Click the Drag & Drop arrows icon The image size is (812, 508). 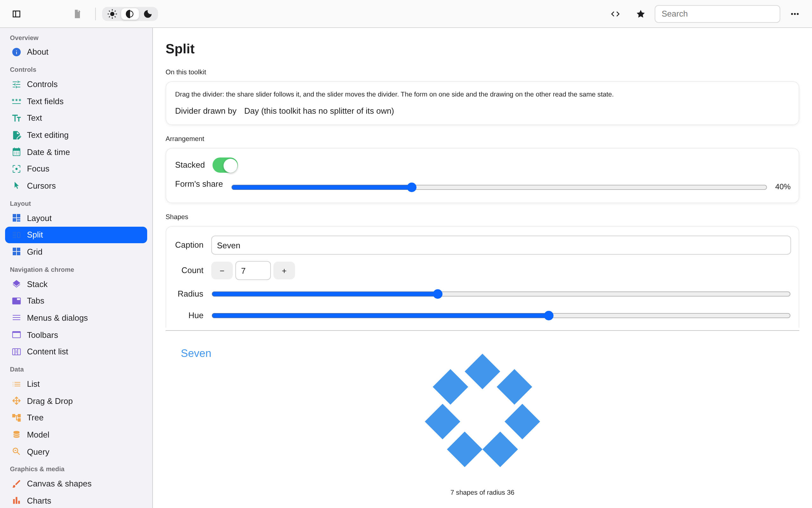(x=16, y=401)
